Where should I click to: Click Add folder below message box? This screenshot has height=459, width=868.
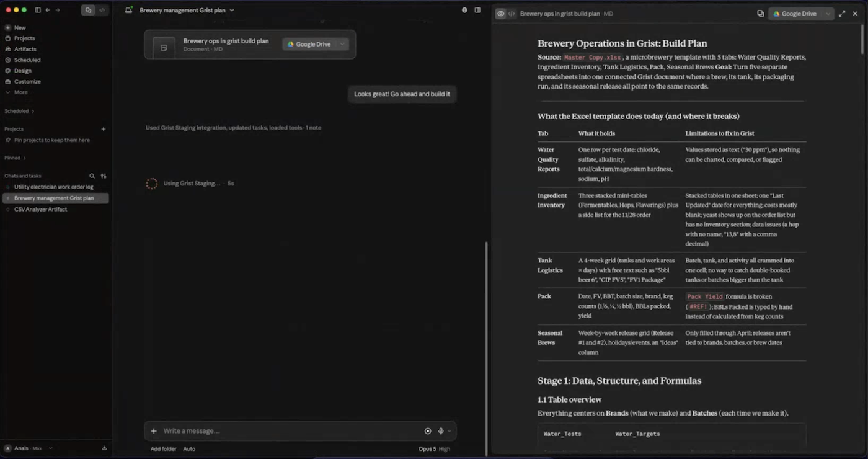click(x=164, y=448)
